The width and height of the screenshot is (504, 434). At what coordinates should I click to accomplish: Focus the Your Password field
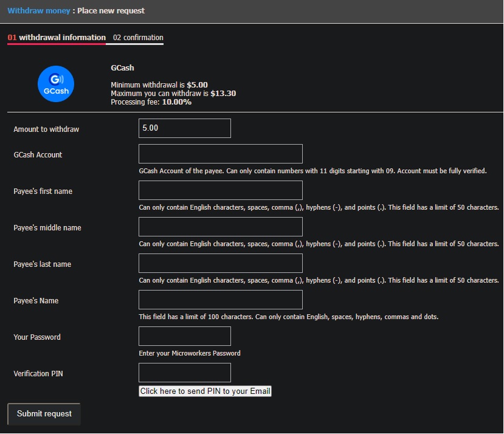(185, 336)
